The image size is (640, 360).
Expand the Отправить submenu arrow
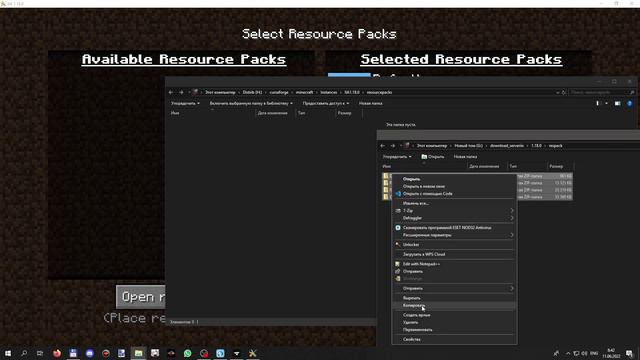(512, 288)
